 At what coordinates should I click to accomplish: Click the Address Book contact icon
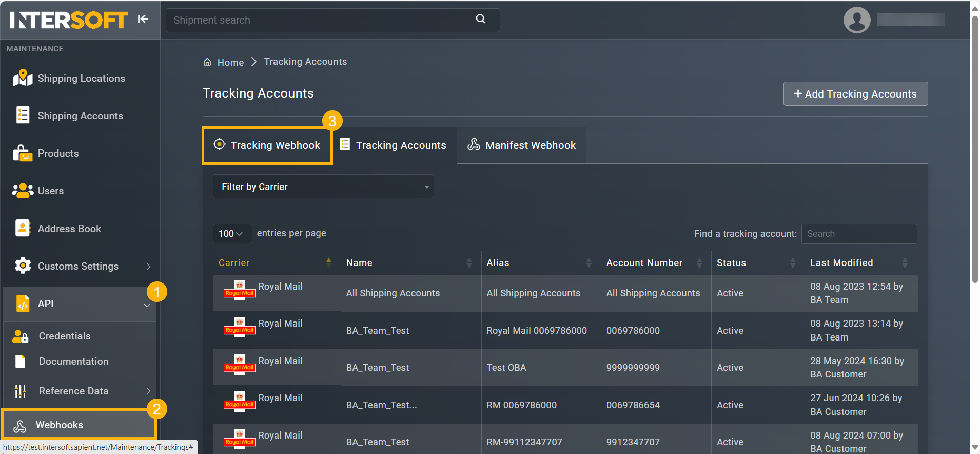(23, 229)
